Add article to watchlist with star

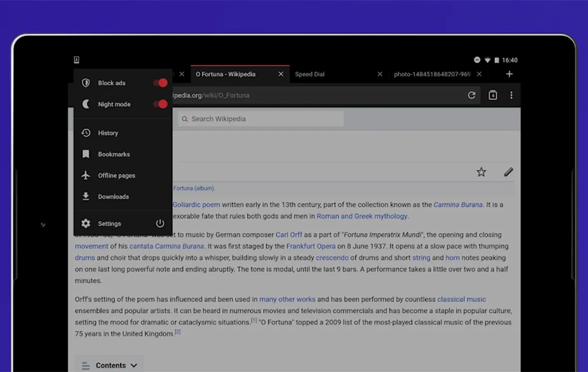[481, 172]
